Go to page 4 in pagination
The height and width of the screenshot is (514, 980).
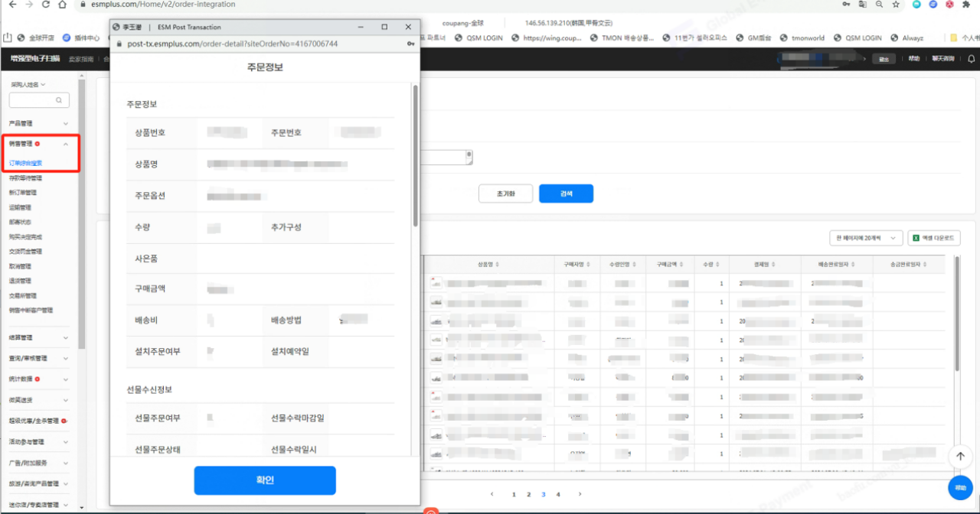click(x=558, y=495)
